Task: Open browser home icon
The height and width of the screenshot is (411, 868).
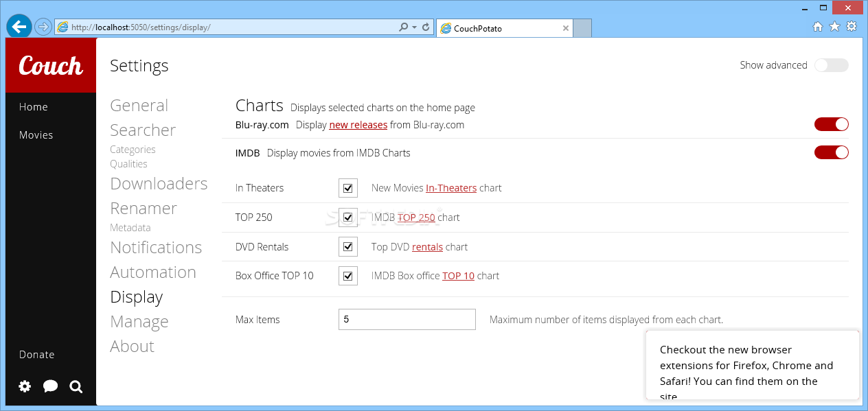Action: coord(817,27)
